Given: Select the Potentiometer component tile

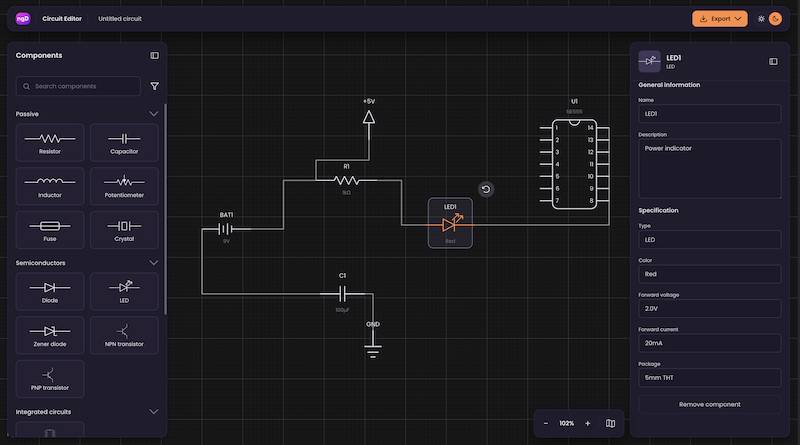Looking at the screenshot, I should [124, 186].
